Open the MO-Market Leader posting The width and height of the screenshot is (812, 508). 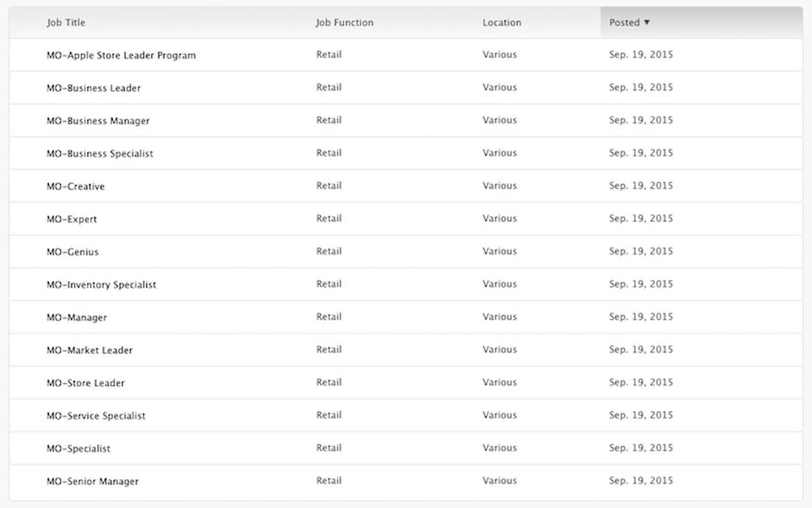coord(89,350)
